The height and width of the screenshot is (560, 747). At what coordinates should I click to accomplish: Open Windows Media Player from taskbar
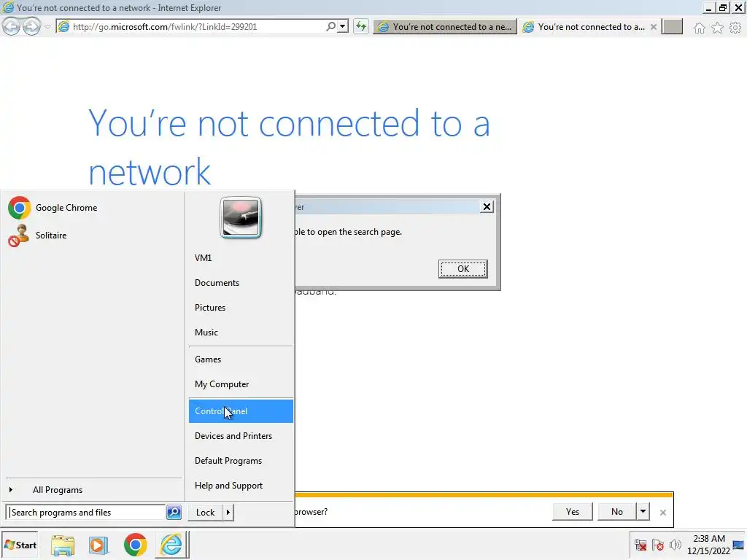click(98, 545)
